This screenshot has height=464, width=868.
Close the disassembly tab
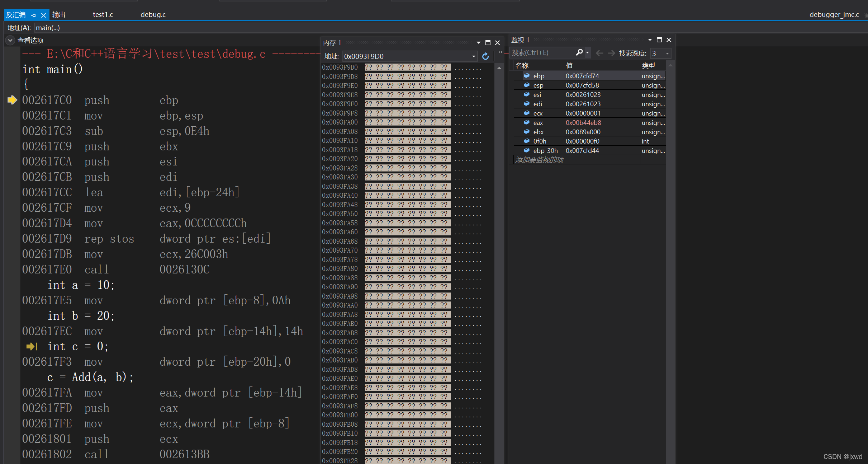point(43,15)
